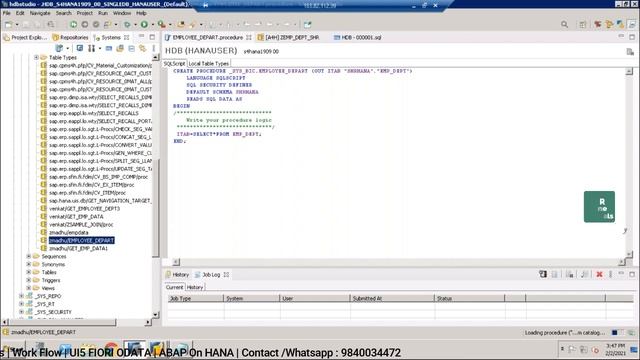Screen dimensions: 640x360
Task: Close the Job Log view tab
Action: pyautogui.click(x=226, y=275)
